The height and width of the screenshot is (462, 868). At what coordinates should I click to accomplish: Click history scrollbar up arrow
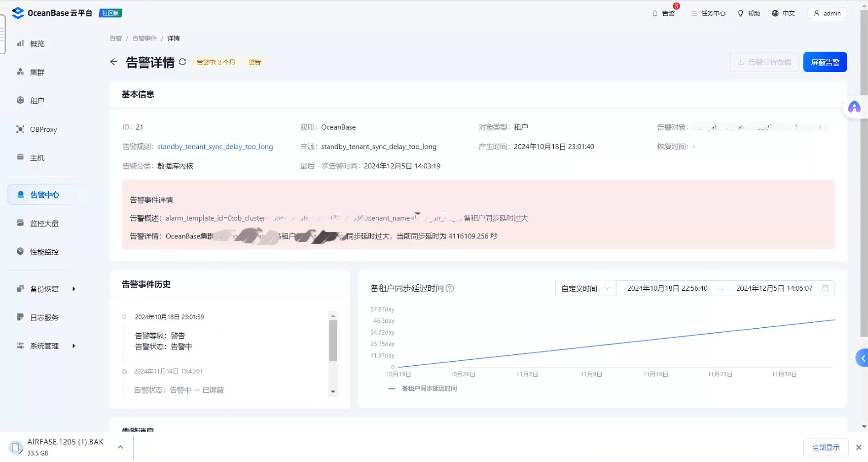(333, 316)
